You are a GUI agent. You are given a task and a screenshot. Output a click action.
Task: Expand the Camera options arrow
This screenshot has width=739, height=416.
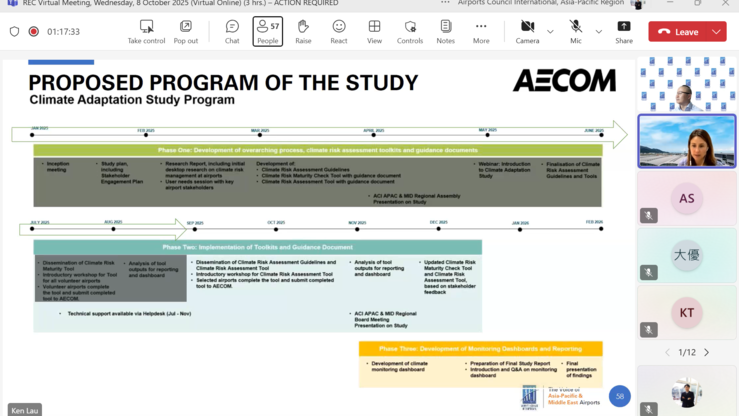[x=550, y=32]
